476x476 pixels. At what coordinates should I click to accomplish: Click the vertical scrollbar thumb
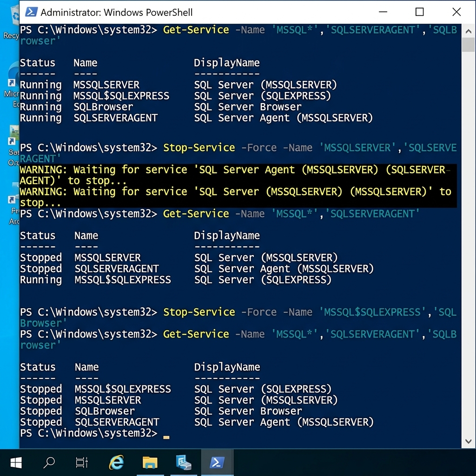[469, 45]
